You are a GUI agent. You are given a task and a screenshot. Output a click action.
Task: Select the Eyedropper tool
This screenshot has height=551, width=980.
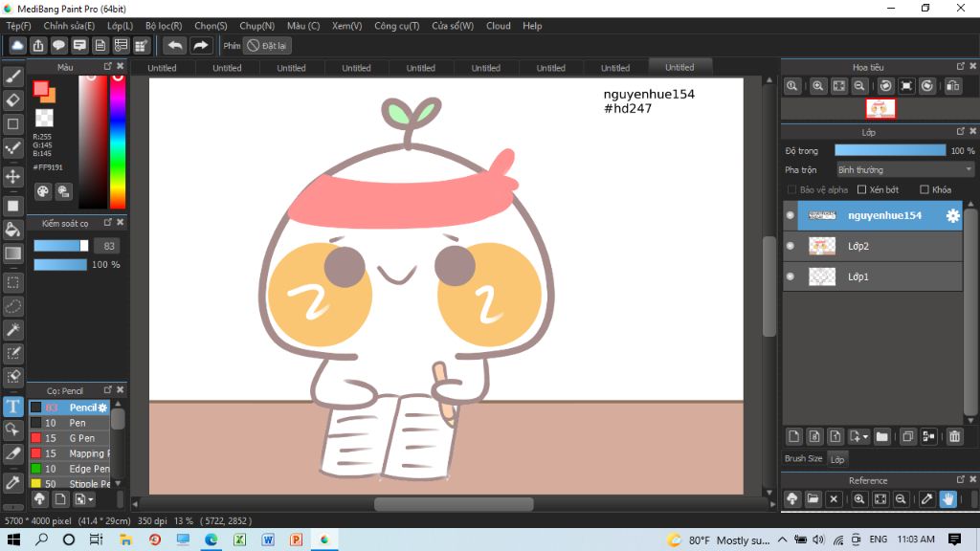click(x=13, y=482)
